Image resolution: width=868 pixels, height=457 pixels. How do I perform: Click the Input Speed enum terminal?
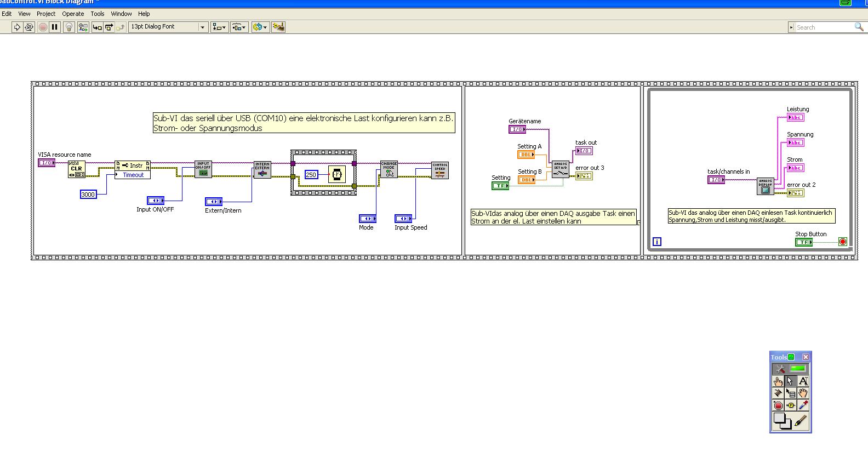pyautogui.click(x=403, y=219)
